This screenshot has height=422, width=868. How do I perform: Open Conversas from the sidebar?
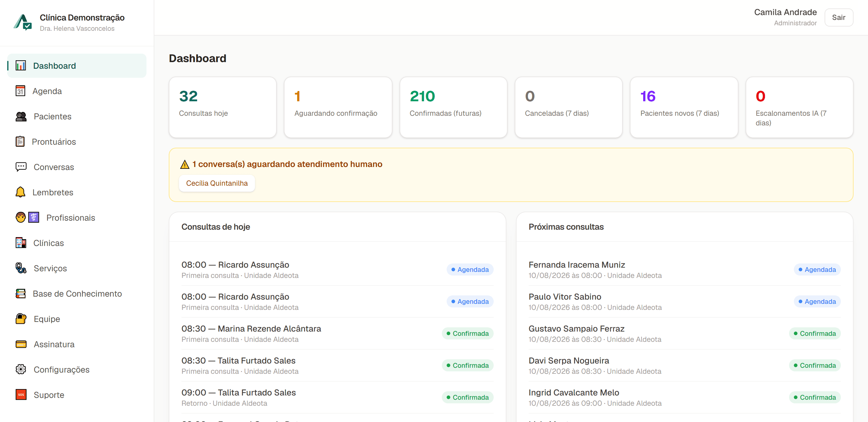77,167
